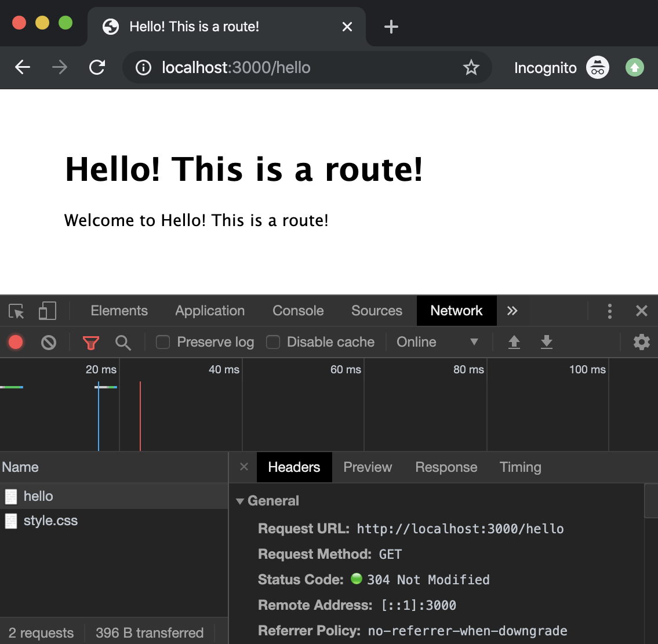Reload the page in the browser
Image resolution: width=658 pixels, height=644 pixels.
pyautogui.click(x=97, y=68)
